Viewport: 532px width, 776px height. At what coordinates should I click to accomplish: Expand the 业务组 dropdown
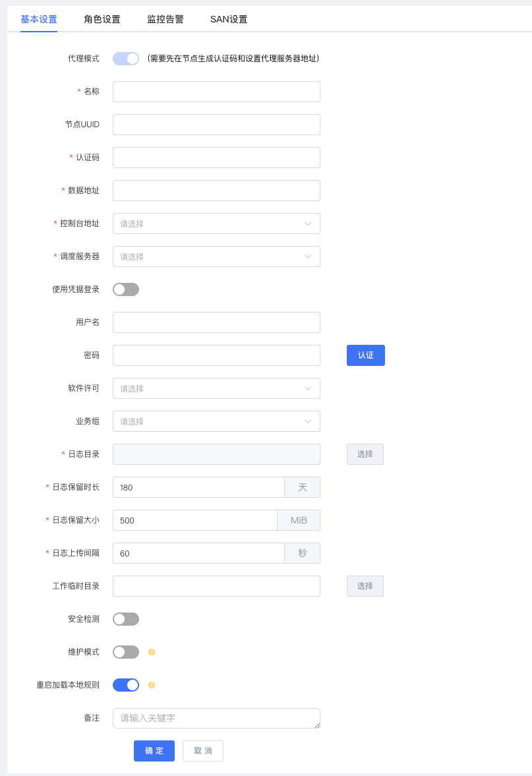pyautogui.click(x=216, y=421)
